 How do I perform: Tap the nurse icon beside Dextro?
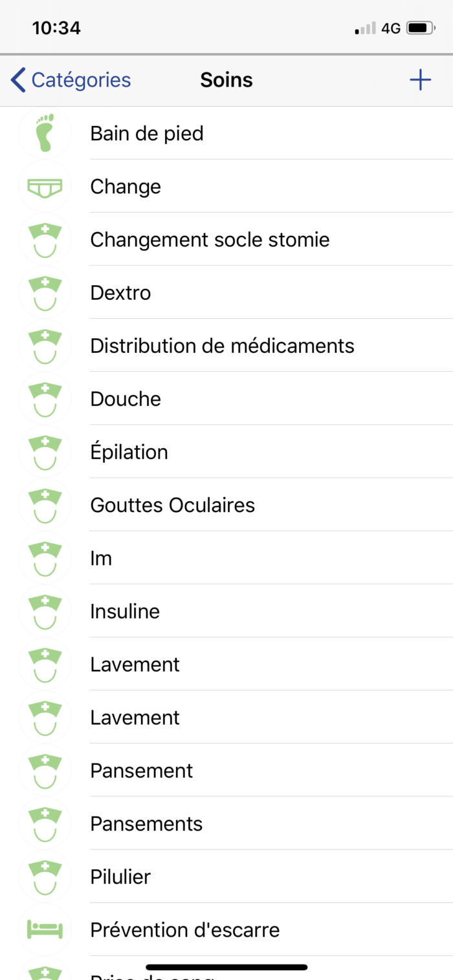(x=45, y=293)
